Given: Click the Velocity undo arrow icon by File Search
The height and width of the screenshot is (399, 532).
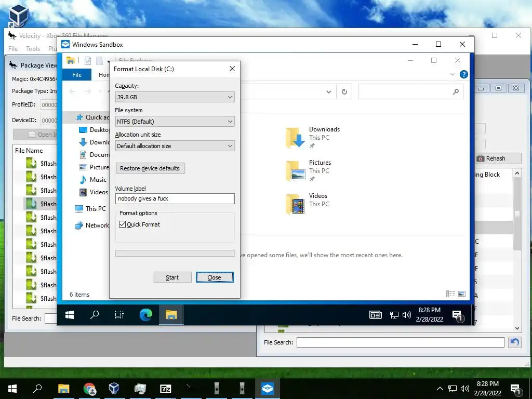Looking at the screenshot, I should coord(515,342).
